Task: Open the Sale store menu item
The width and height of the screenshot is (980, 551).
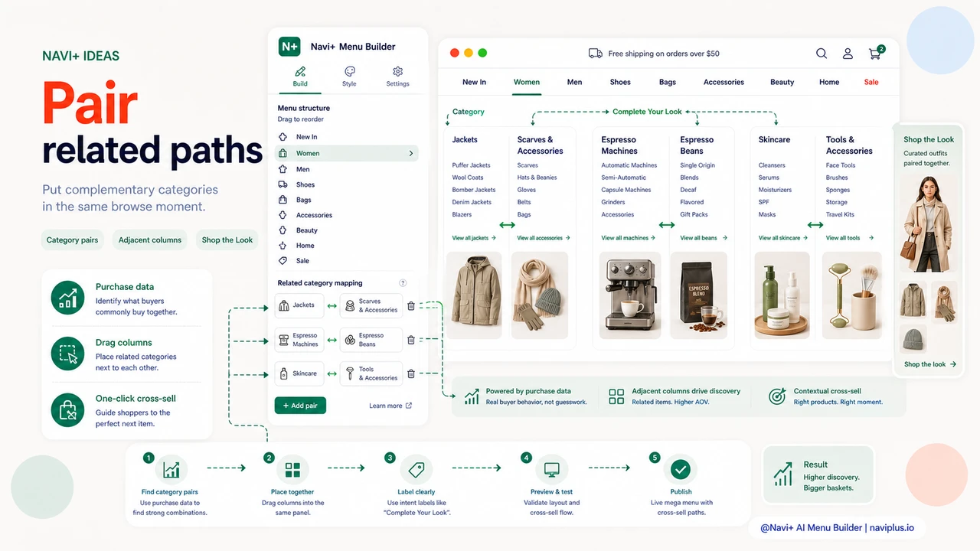Action: tap(871, 82)
